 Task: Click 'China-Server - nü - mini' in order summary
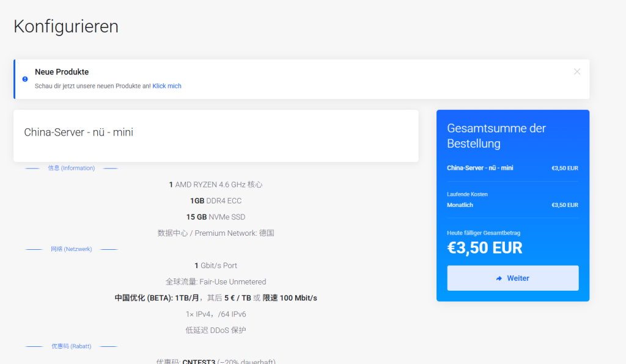480,168
